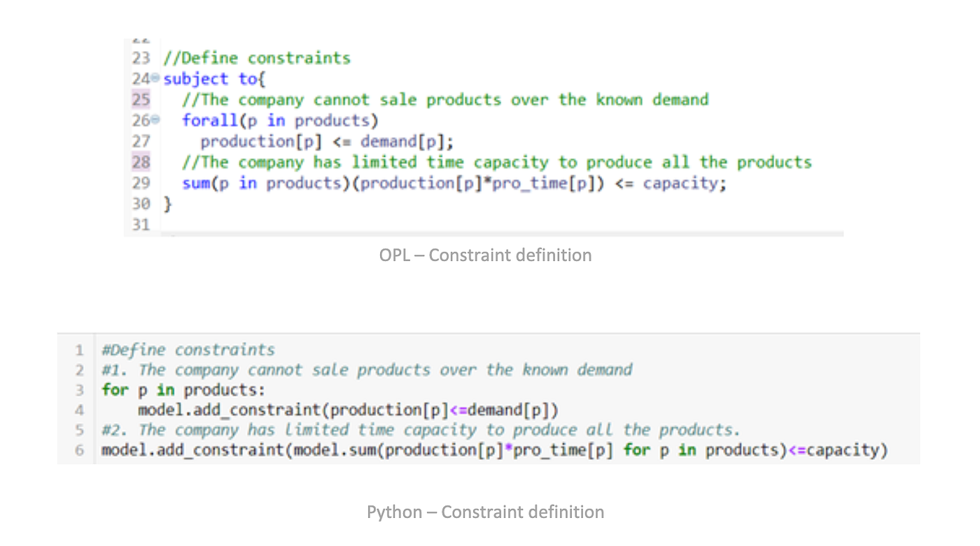This screenshot has height=546, width=980.
Task: Click the '//Define constraints' comment
Action: (257, 57)
